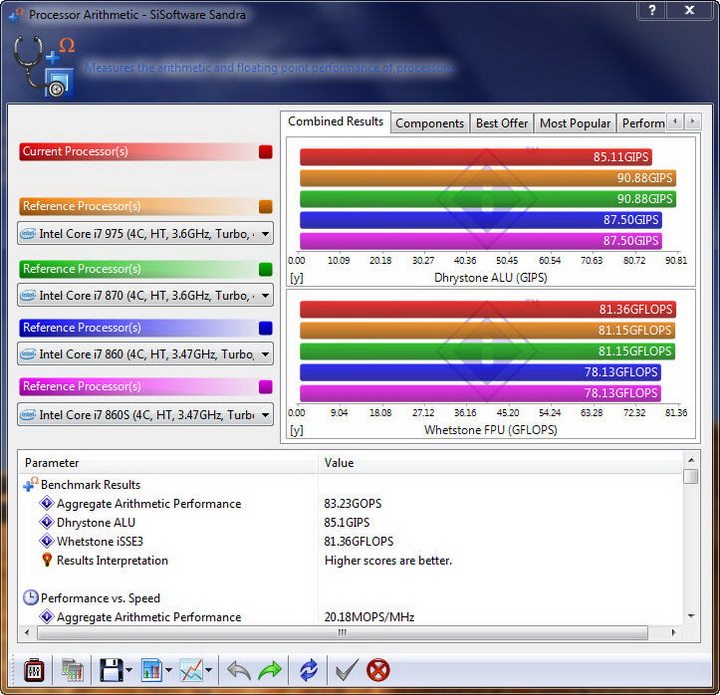Toggle the red Current Processor color square
The width and height of the screenshot is (720, 695).
coord(265,151)
